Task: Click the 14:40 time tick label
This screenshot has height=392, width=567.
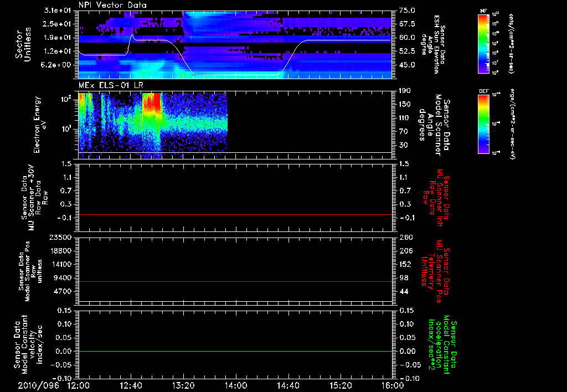Action: pos(288,385)
